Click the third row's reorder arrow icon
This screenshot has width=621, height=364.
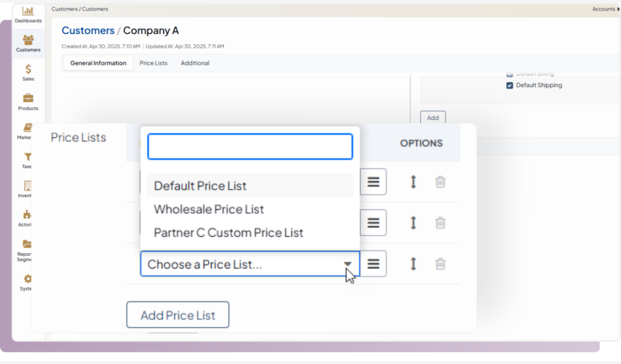click(414, 263)
